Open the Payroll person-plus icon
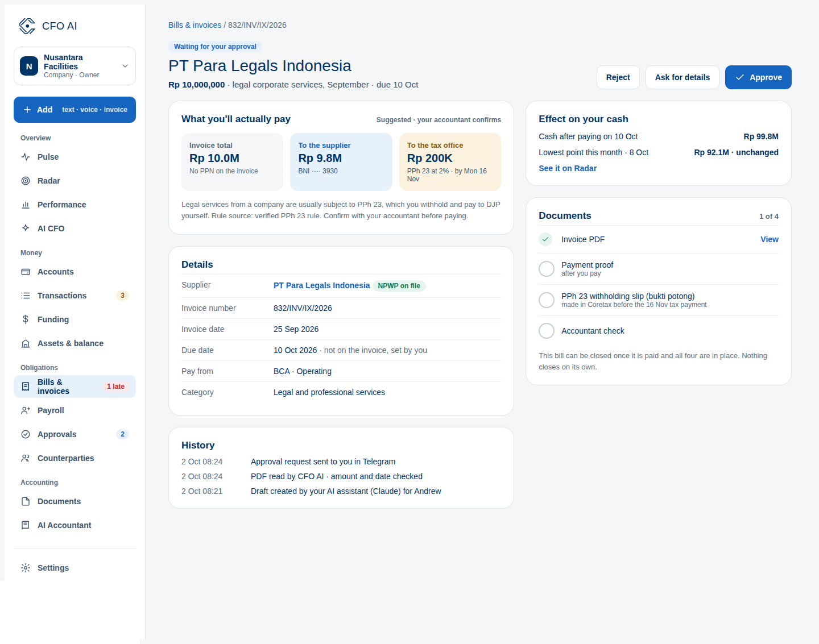The height and width of the screenshot is (644, 819). 26,410
